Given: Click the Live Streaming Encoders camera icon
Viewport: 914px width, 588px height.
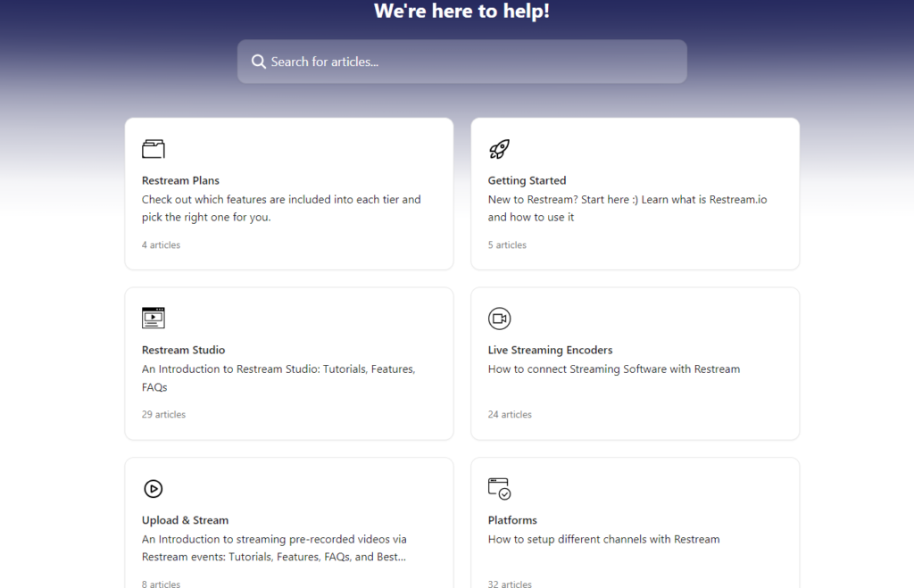Looking at the screenshot, I should coord(500,319).
